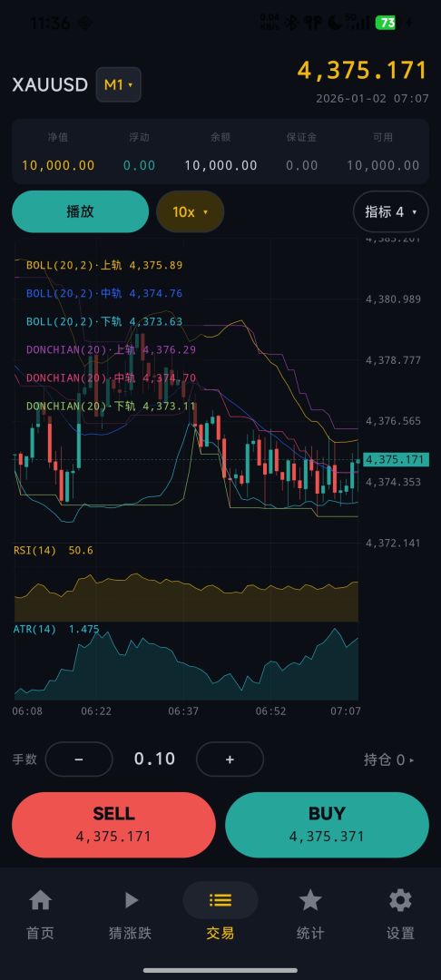Tap the 06:52 time axis label

coord(270,711)
